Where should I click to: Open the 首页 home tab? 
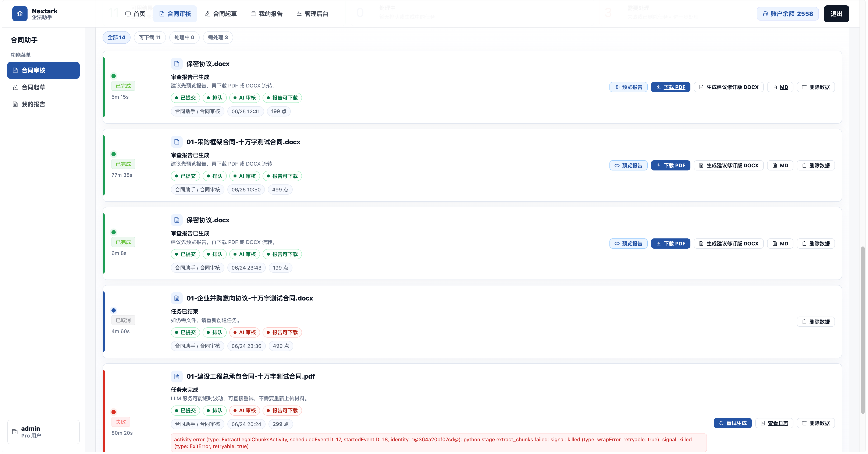click(x=135, y=14)
